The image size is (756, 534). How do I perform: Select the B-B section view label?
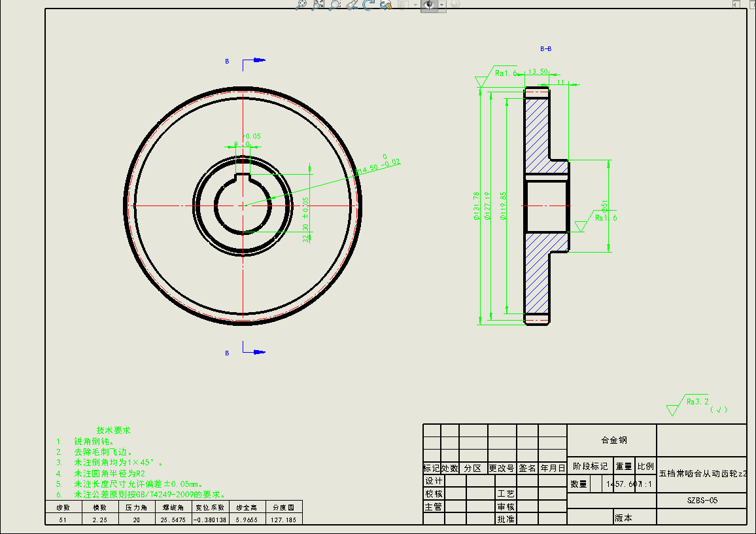pos(545,49)
